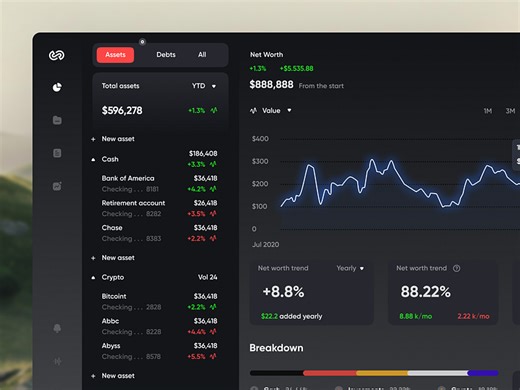This screenshot has width=520, height=390.
Task: Click the Jul 2020 axis label
Action: click(266, 245)
